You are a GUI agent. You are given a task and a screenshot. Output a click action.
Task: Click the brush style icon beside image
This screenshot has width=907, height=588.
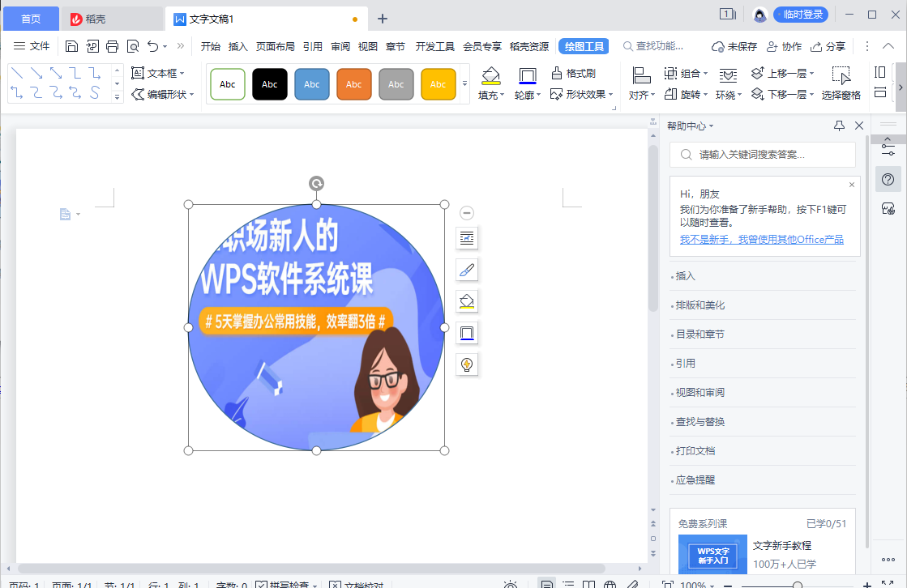(467, 270)
